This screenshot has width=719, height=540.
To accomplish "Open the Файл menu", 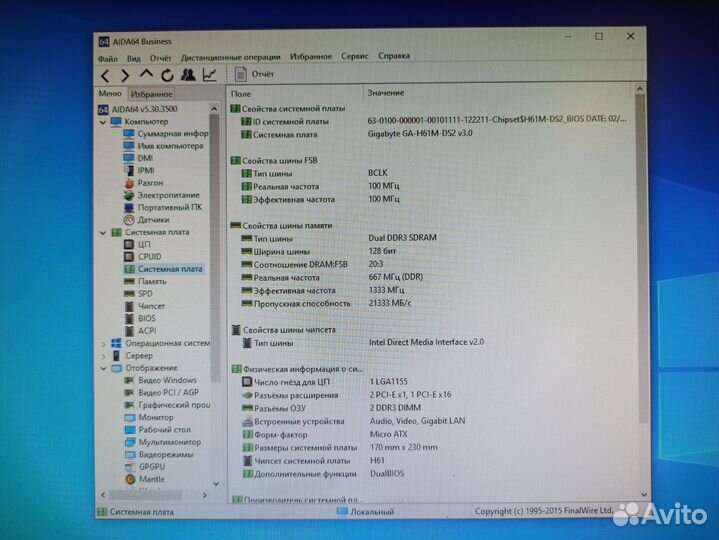I will pos(108,59).
